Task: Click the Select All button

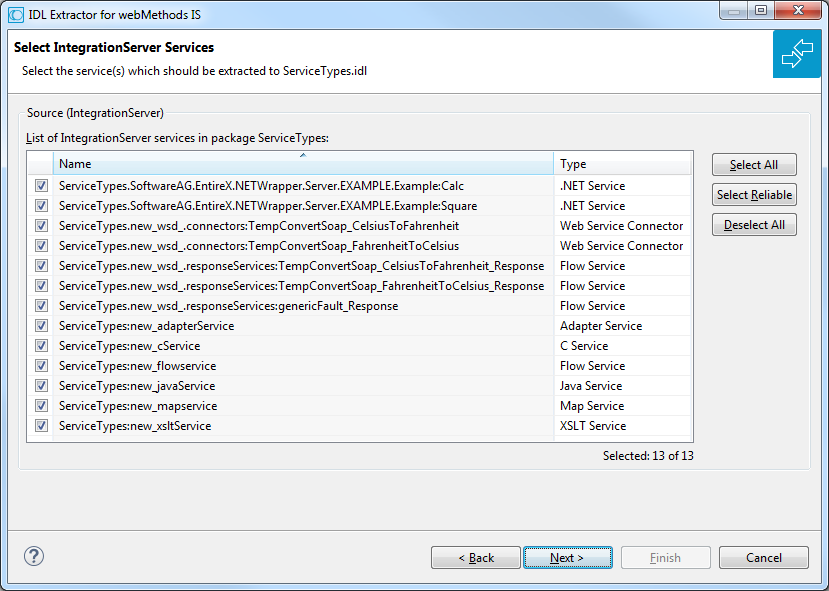Action: tap(754, 165)
